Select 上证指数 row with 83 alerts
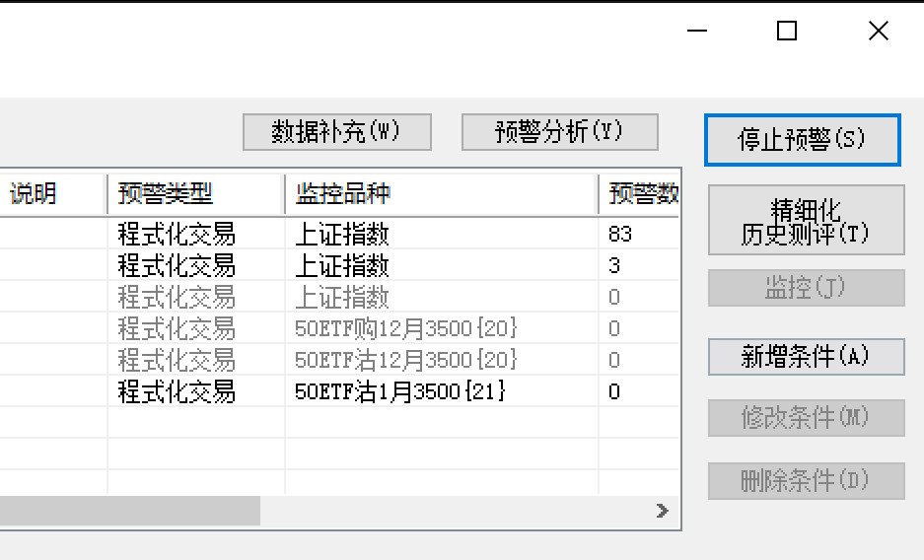 tap(342, 235)
